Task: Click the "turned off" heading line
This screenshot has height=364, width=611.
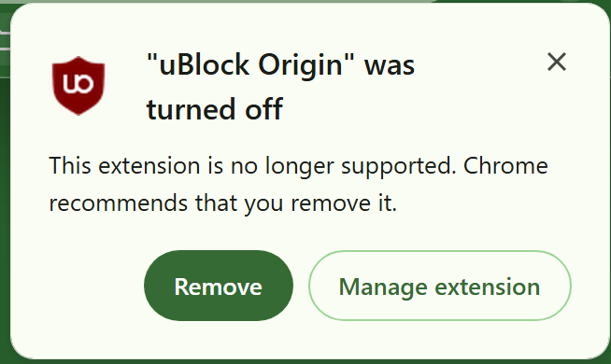Action: pyautogui.click(x=215, y=109)
